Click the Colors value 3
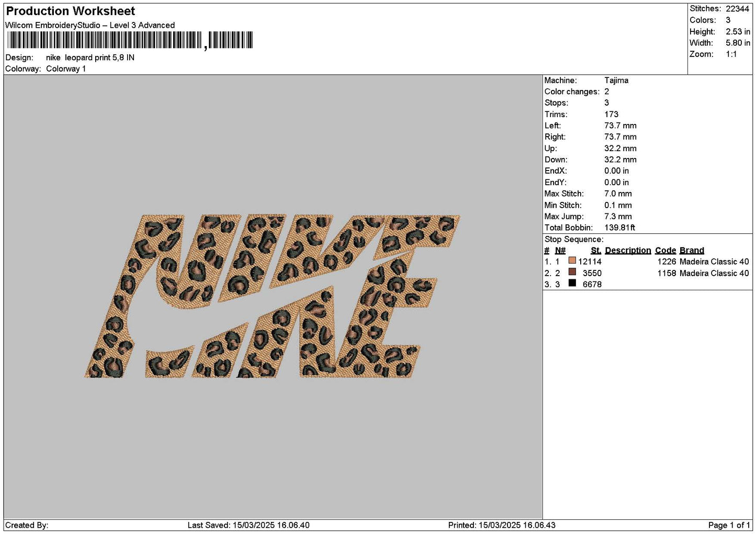Screen dimensions: 756x534 (x=728, y=20)
